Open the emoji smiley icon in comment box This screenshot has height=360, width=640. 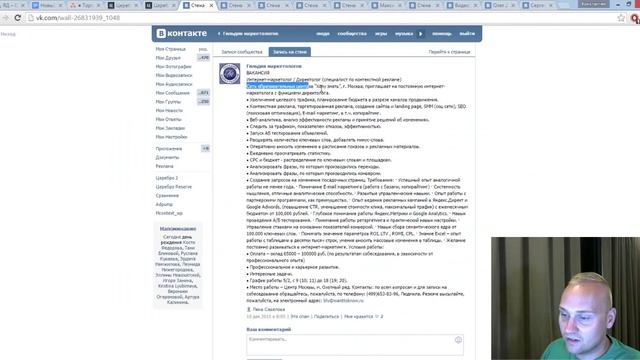coord(458,340)
